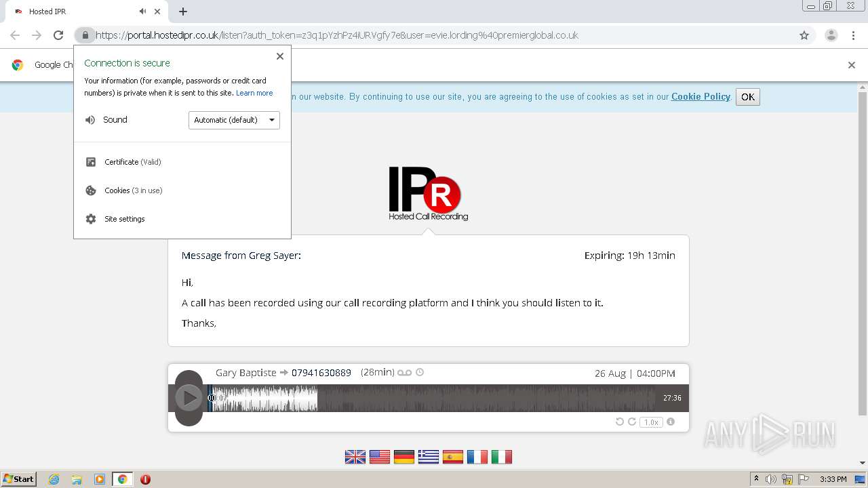Select the German flag language
Image resolution: width=868 pixels, height=488 pixels.
[x=404, y=457]
